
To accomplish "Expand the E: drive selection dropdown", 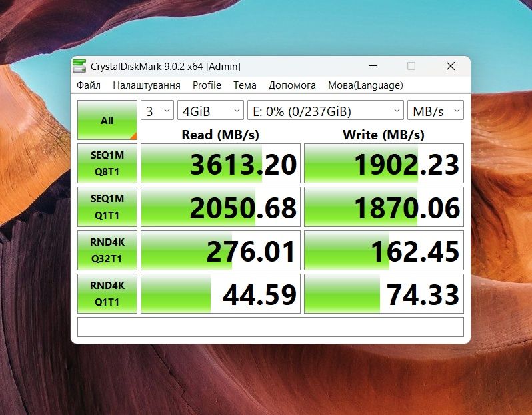I will (x=325, y=110).
